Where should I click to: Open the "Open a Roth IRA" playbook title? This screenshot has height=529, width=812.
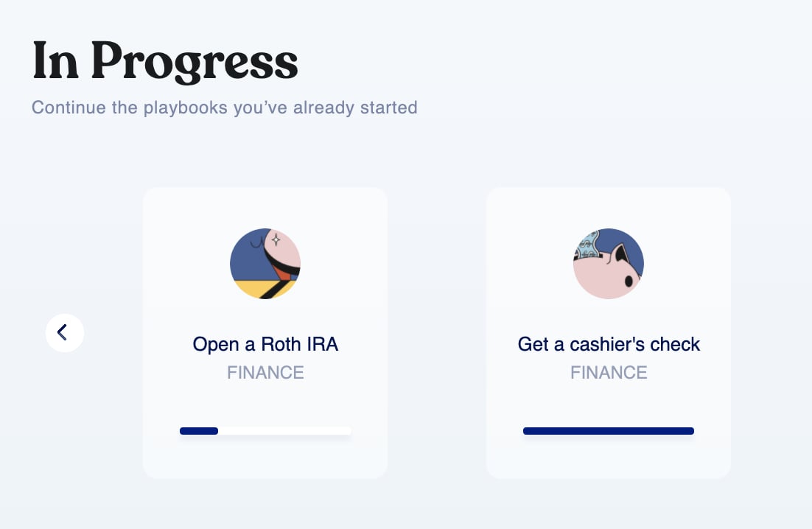click(265, 344)
